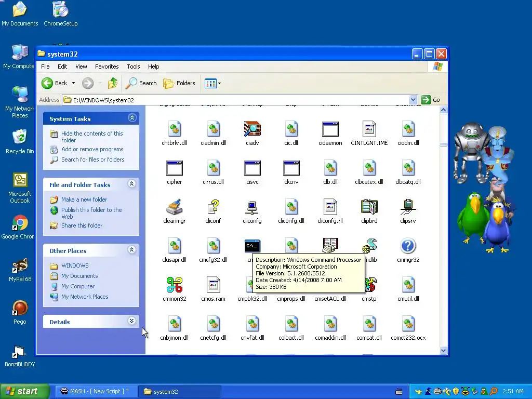Select the cisvc executable icon
Image resolution: width=532 pixels, height=399 pixels.
(x=252, y=168)
